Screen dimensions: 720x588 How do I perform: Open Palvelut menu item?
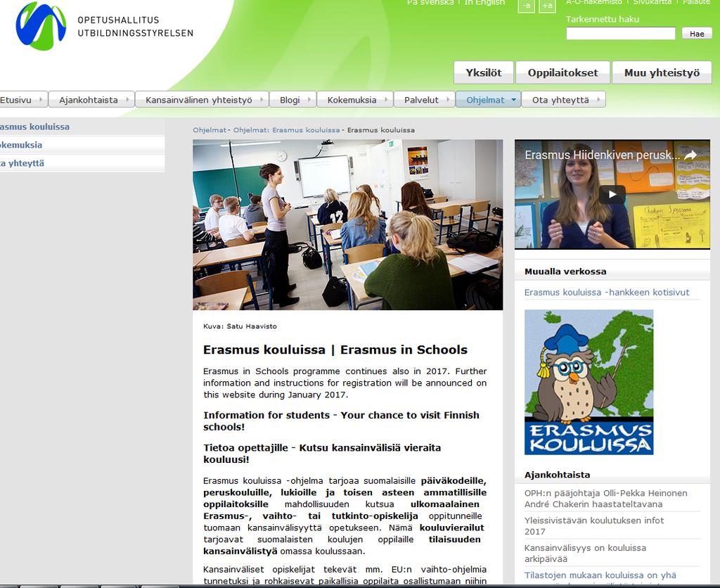(x=424, y=100)
